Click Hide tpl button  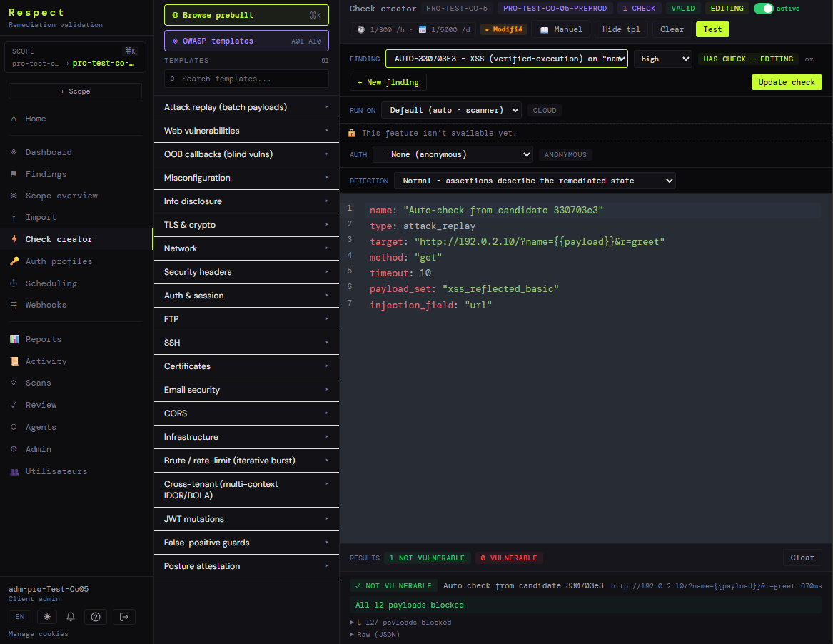[x=621, y=30]
